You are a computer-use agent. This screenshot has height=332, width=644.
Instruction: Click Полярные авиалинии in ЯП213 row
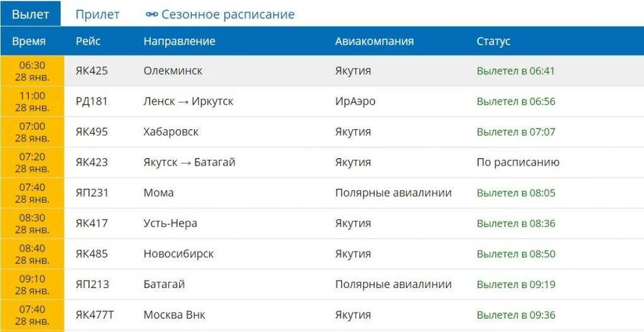pos(393,284)
